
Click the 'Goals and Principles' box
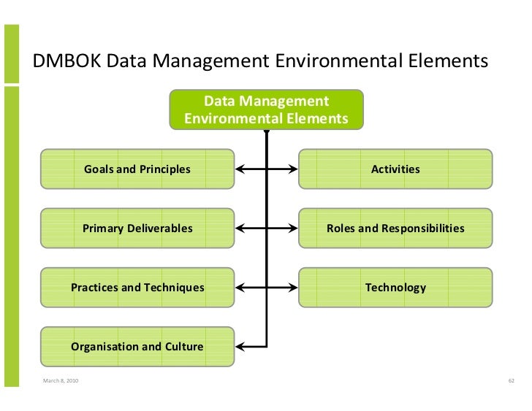137,169
